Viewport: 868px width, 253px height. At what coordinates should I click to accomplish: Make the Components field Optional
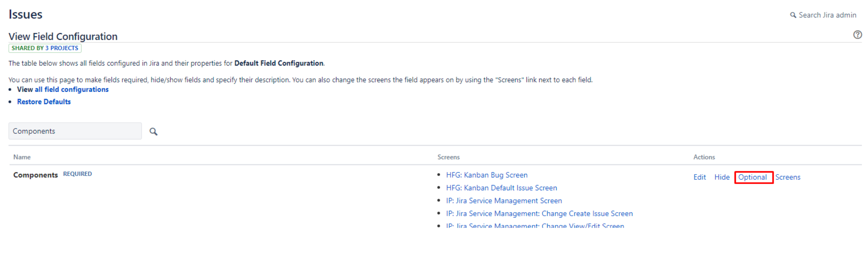click(x=752, y=177)
